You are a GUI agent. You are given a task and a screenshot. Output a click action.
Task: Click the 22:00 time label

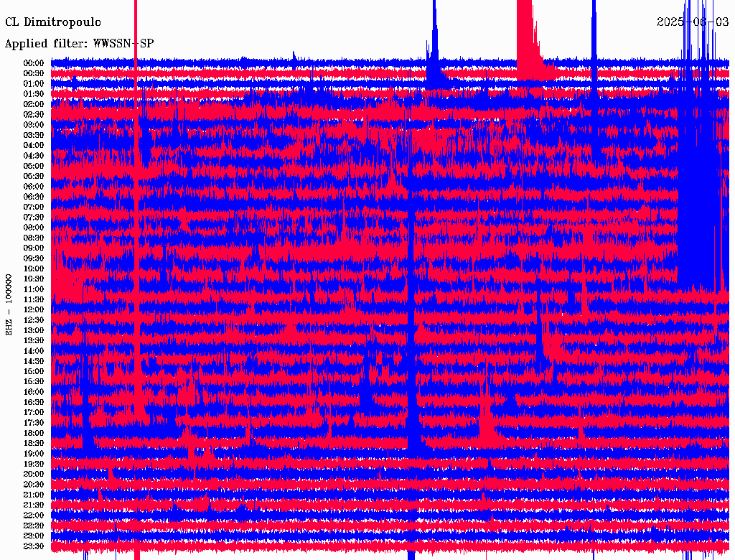[34, 516]
